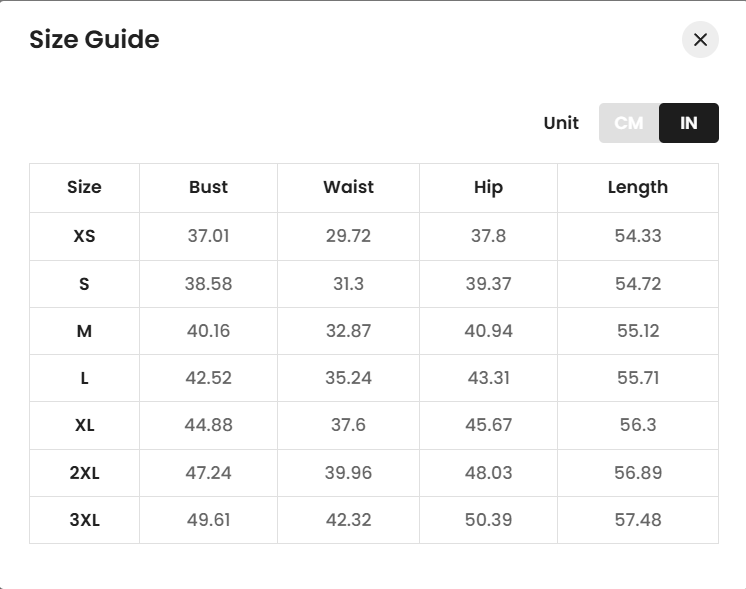Switch unit to CM
The width and height of the screenshot is (746, 589).
(629, 123)
